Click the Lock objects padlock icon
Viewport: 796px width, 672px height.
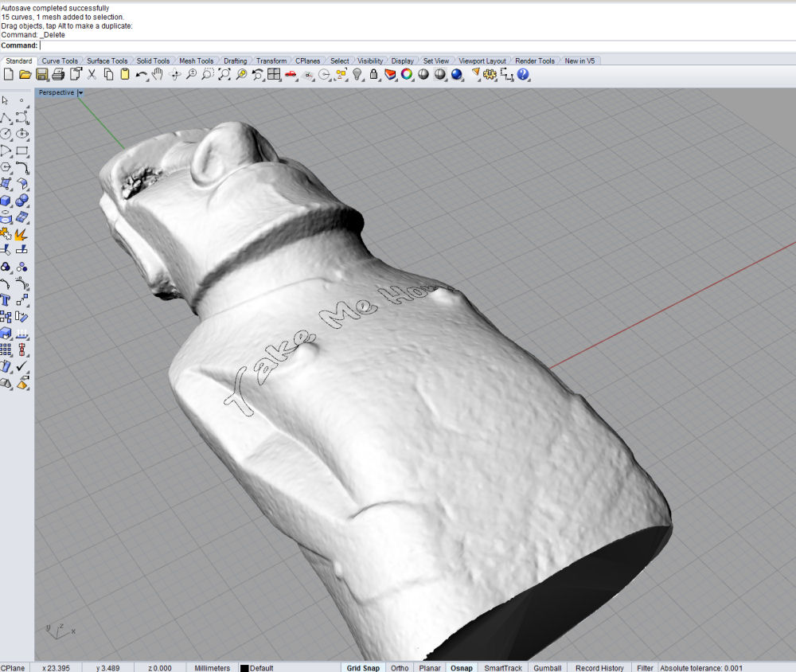[373, 74]
